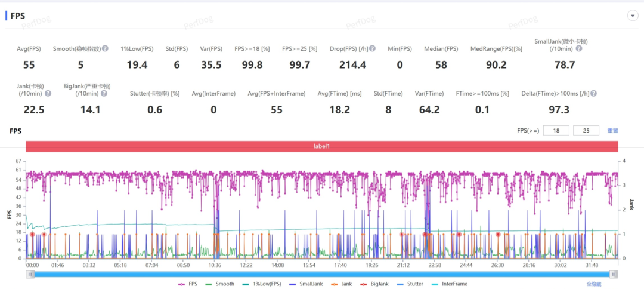Grab the left handle of the time range slider
644x289 pixels.
pos(30,274)
